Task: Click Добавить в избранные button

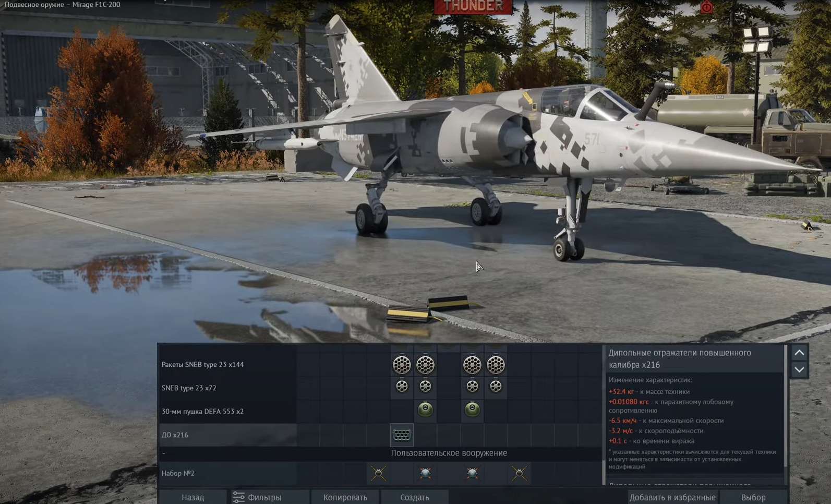Action: click(x=672, y=497)
